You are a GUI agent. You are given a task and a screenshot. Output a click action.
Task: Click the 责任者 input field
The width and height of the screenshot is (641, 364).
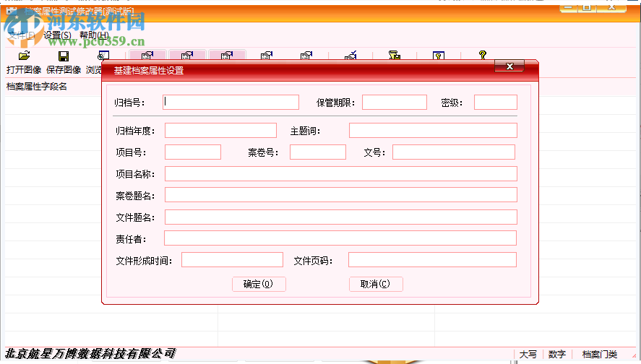(x=340, y=238)
